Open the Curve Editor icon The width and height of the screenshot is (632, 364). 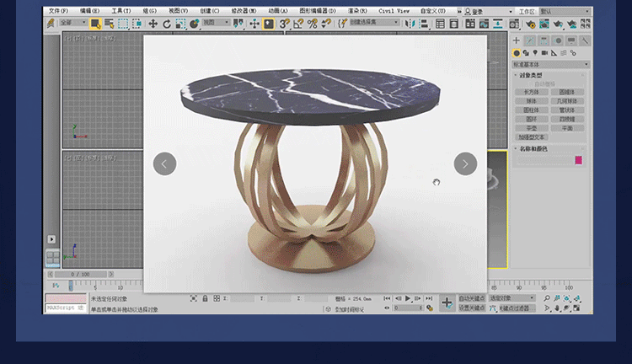484,24
